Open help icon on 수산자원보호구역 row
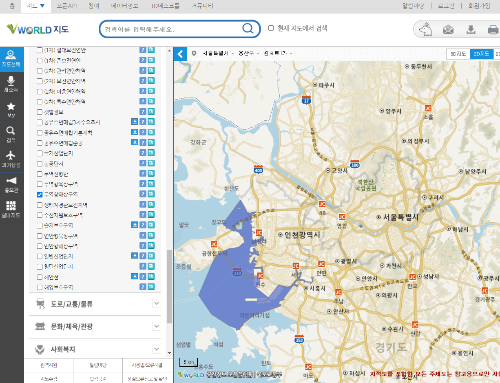The image size is (500, 383). point(143,215)
